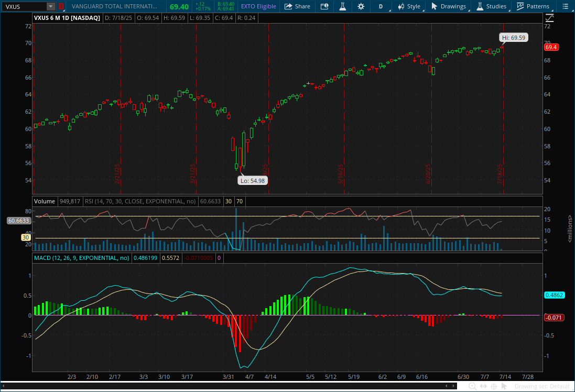Open the Drawings menu
This screenshot has width=575, height=392.
(449, 6)
